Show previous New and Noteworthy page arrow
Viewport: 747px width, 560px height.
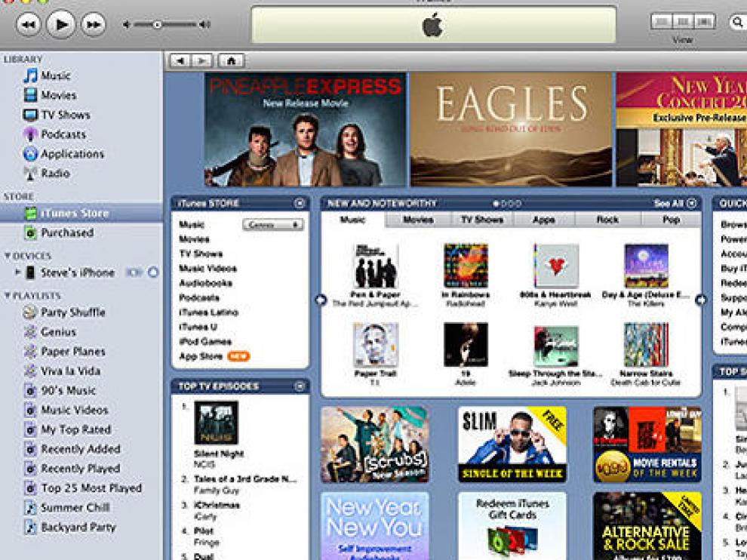321,300
